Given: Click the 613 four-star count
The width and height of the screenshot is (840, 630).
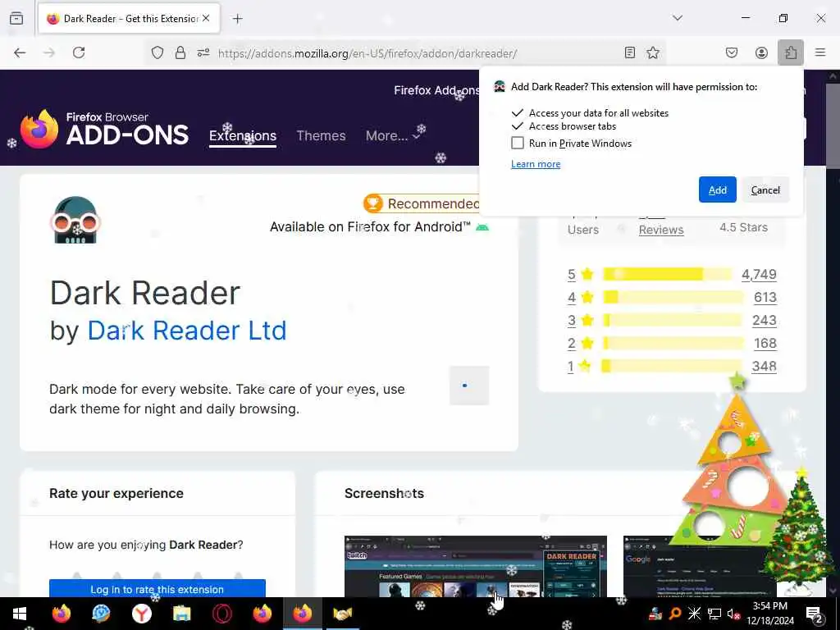Looking at the screenshot, I should tap(765, 297).
